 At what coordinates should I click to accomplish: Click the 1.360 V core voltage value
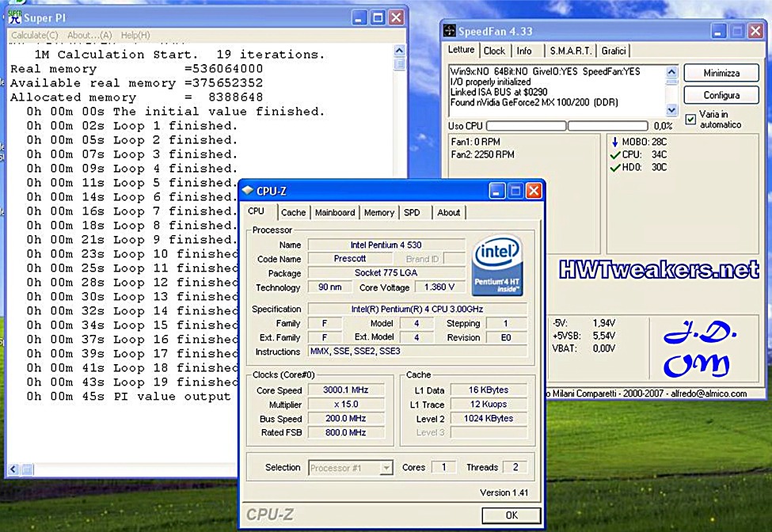point(439,287)
